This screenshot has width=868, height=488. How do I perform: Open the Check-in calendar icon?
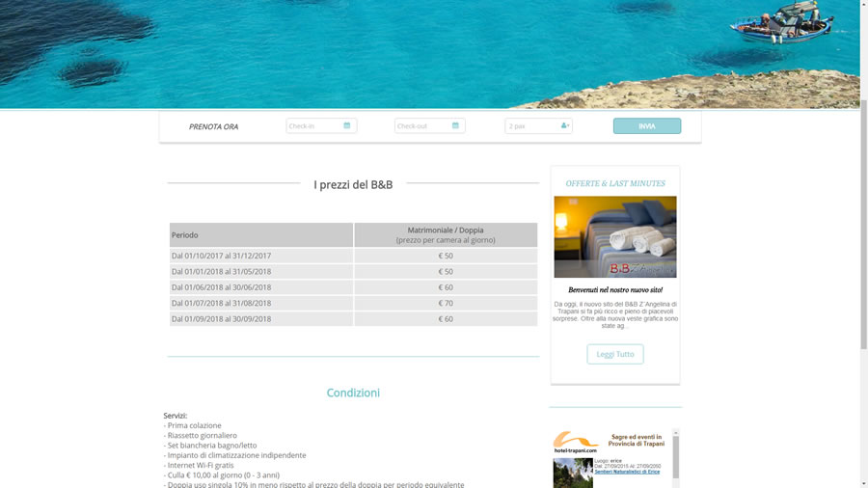(347, 125)
